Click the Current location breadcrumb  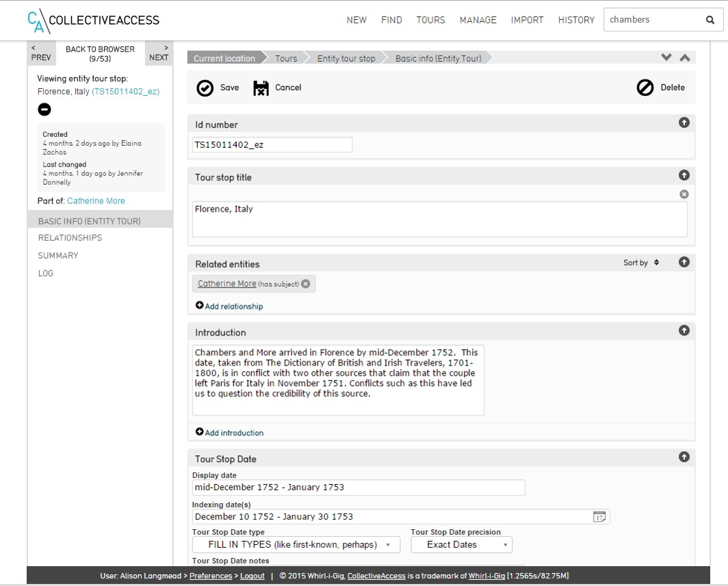pos(224,58)
